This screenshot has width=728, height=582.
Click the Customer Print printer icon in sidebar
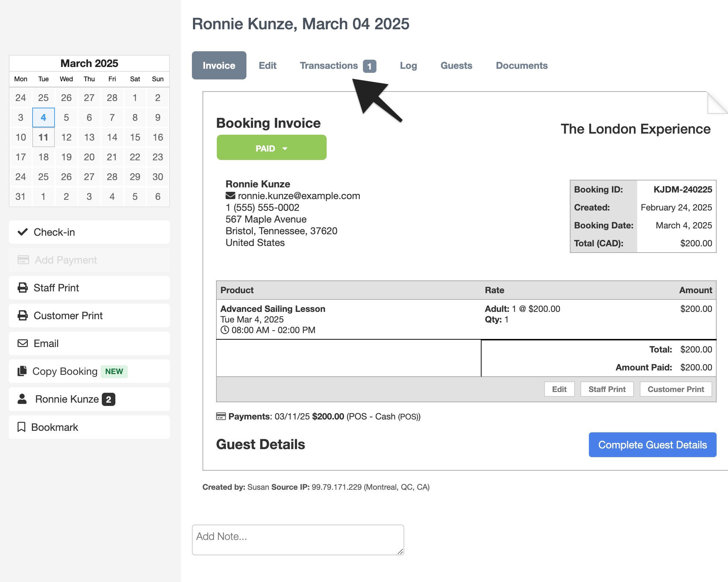23,316
